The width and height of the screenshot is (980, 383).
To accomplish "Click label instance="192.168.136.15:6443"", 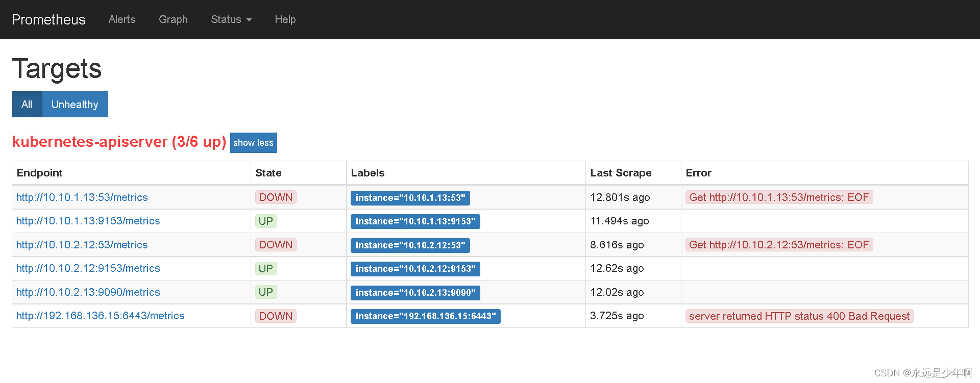I will (x=426, y=316).
